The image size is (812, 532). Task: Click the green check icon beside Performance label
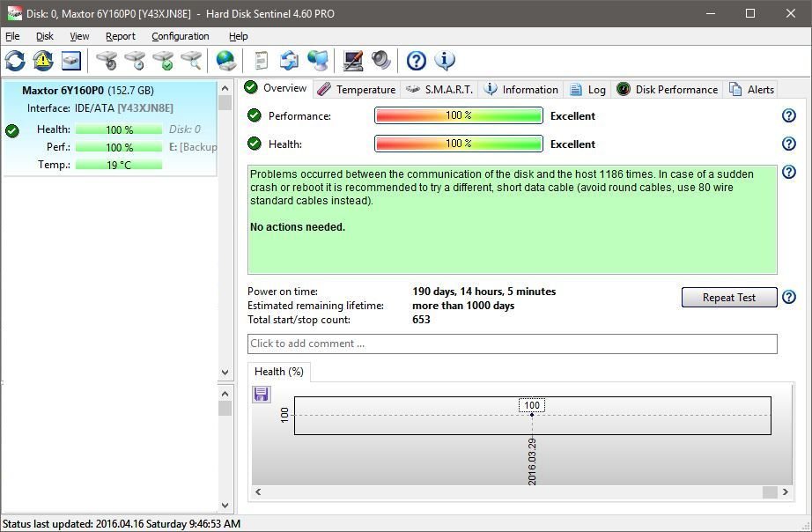point(255,115)
